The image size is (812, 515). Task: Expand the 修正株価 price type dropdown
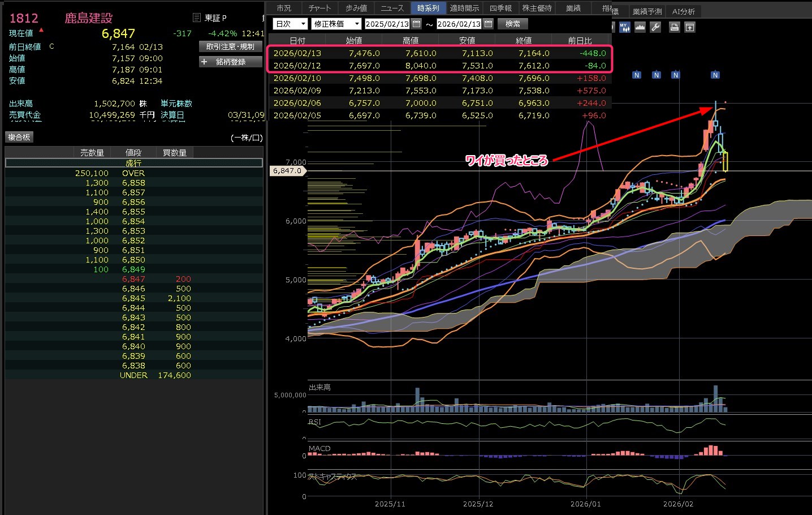(336, 24)
